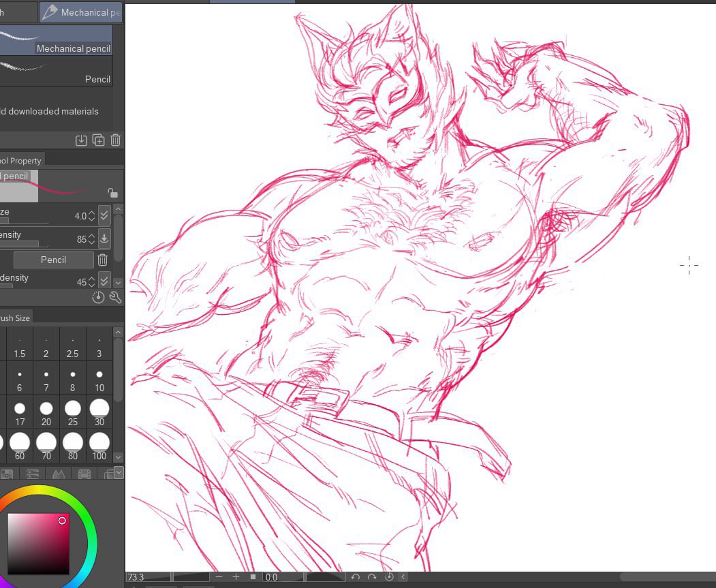The height and width of the screenshot is (588, 716).
Task: Click the Pencil brush shape button
Action: (53, 260)
